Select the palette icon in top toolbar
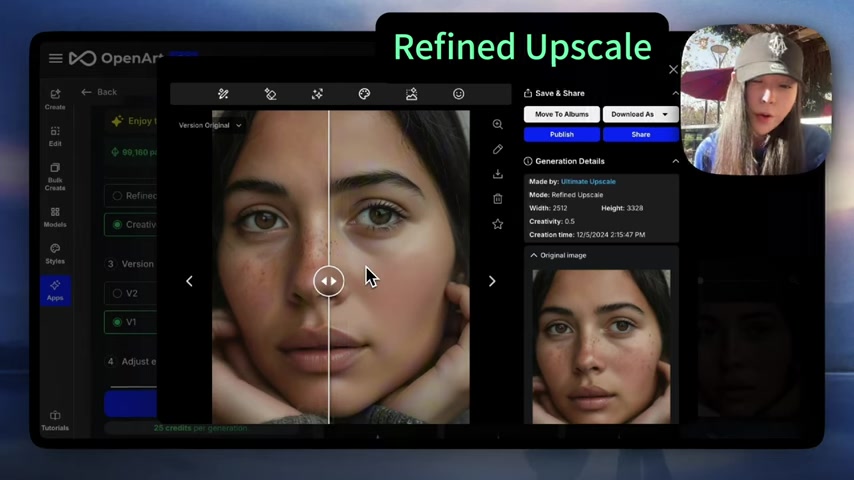Viewport: 854px width, 480px height. click(x=364, y=94)
